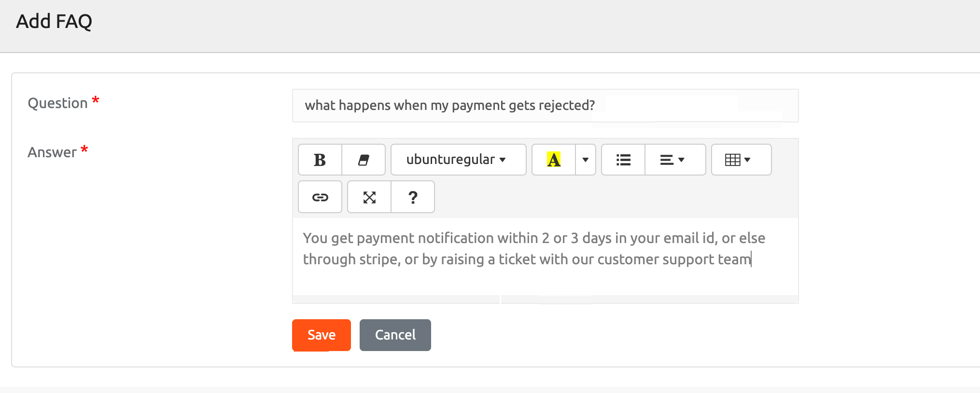
Task: Open editor help with question mark icon
Action: [x=413, y=197]
